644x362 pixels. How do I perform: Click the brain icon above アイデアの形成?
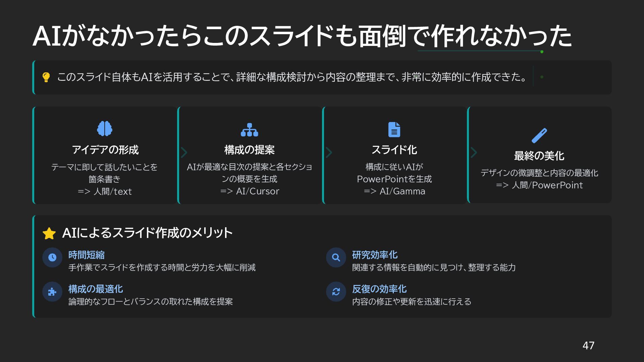[105, 128]
